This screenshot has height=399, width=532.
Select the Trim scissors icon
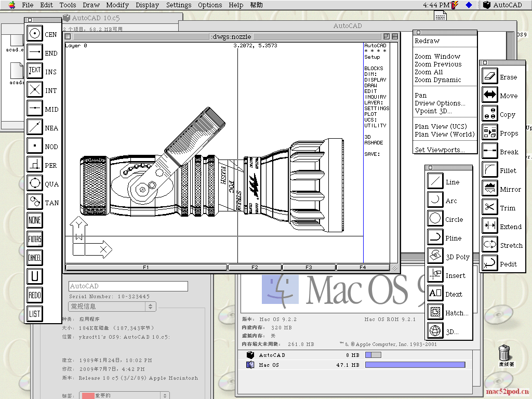coord(489,207)
